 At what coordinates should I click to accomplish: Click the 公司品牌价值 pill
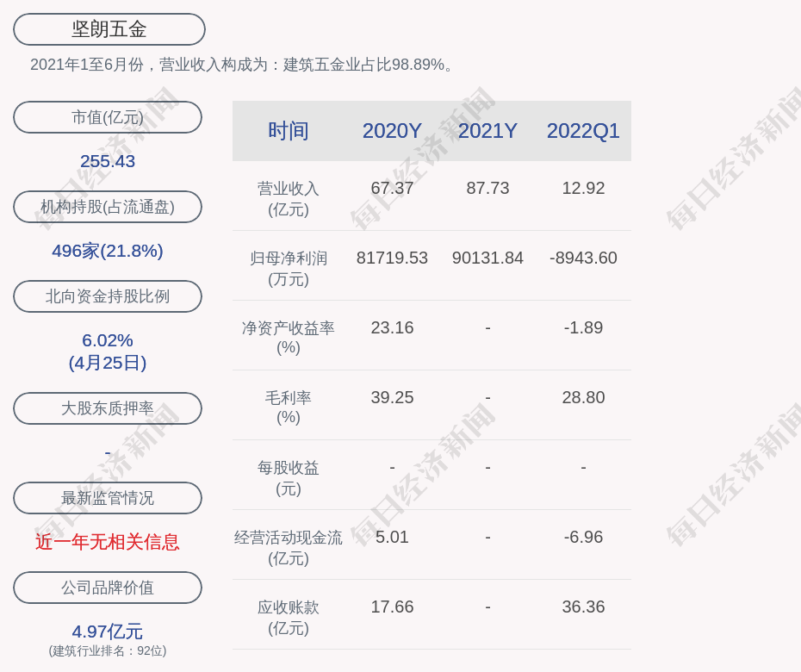[108, 588]
